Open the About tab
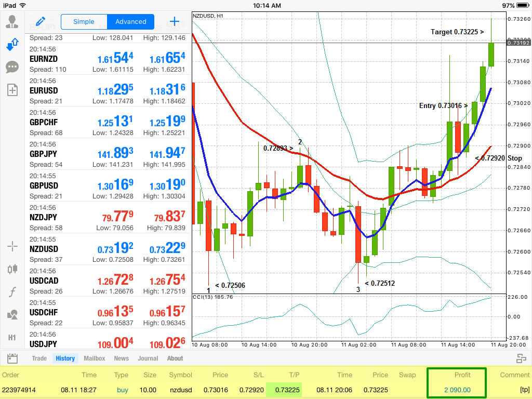 coord(175,358)
